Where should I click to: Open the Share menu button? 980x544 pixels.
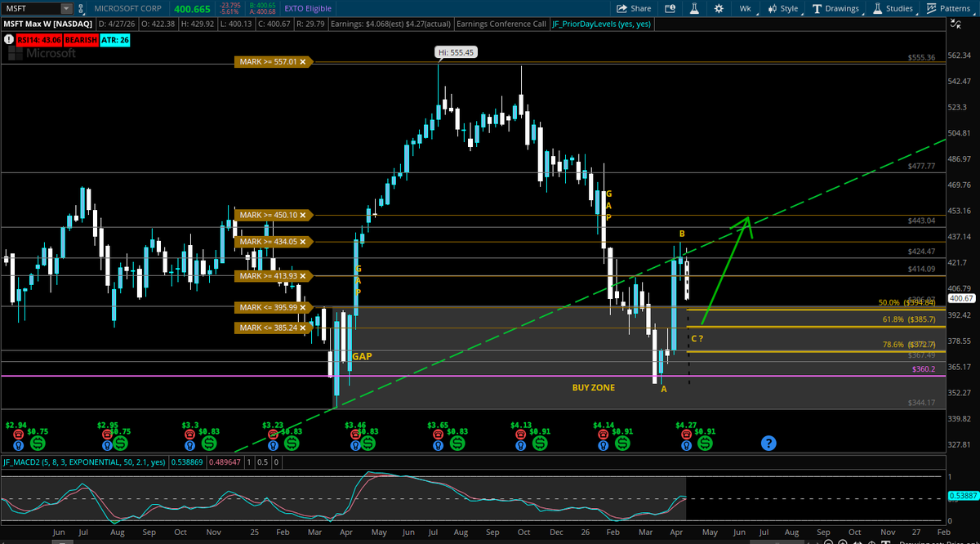tap(634, 8)
